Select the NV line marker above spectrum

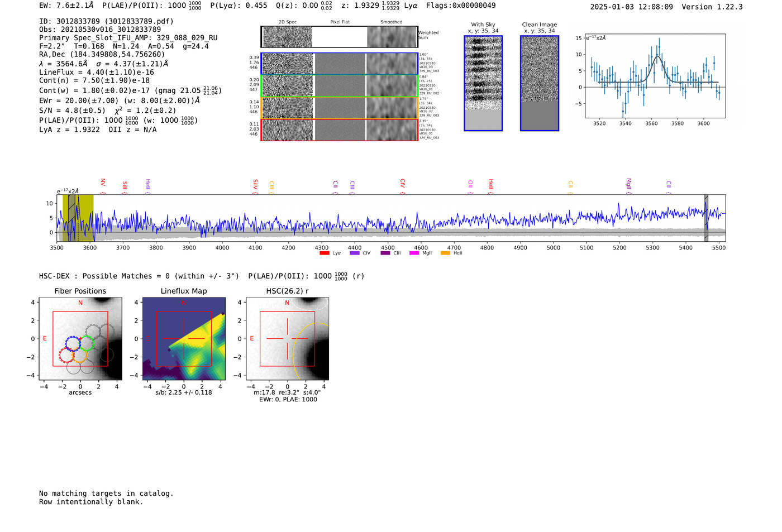coord(103,185)
